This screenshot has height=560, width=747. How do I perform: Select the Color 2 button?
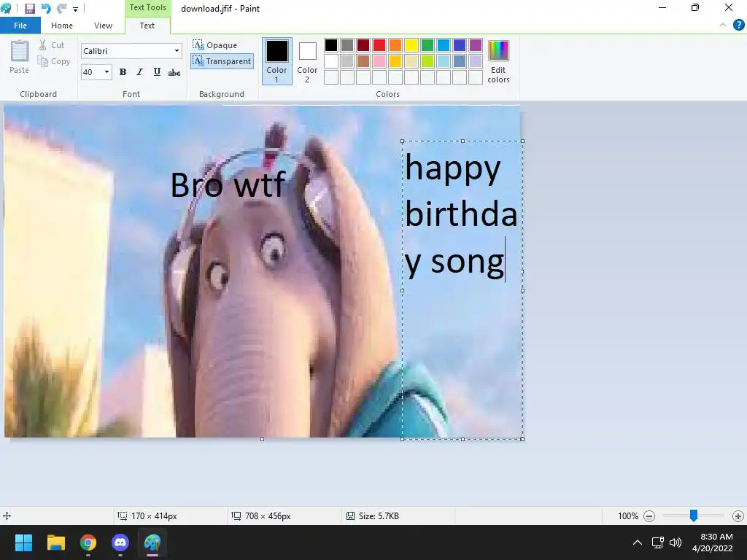(x=307, y=63)
